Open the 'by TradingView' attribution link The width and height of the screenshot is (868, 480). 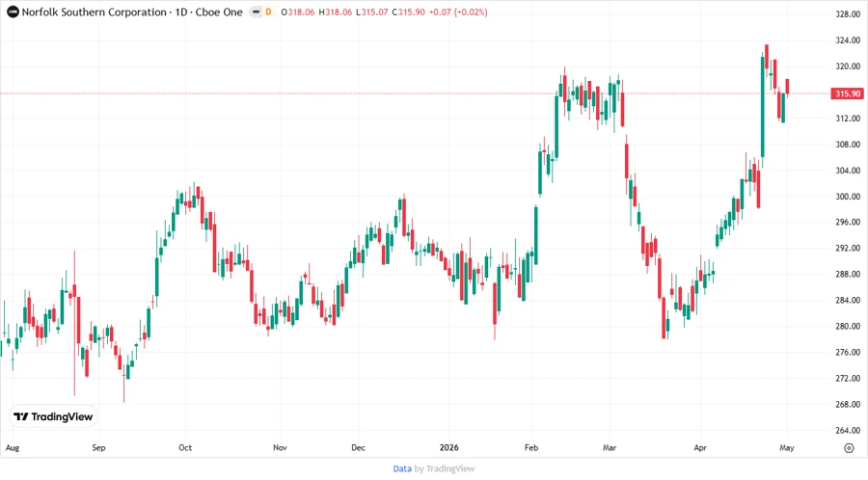pos(445,469)
